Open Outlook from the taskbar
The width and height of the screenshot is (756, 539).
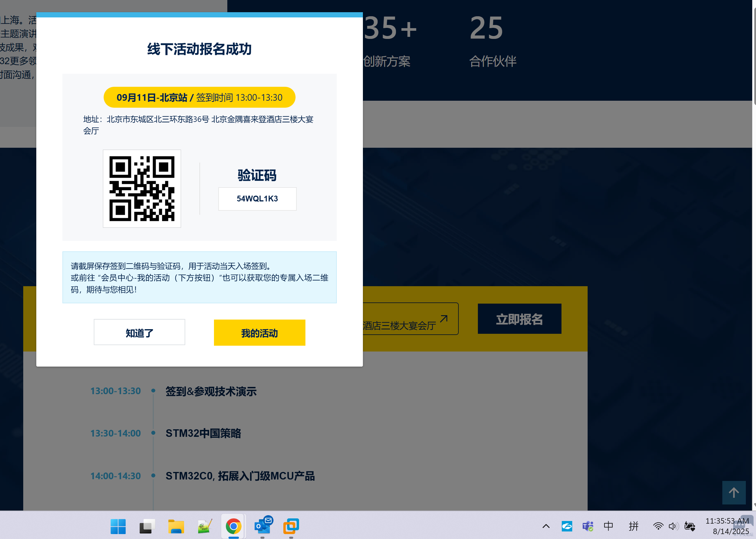[x=263, y=526]
